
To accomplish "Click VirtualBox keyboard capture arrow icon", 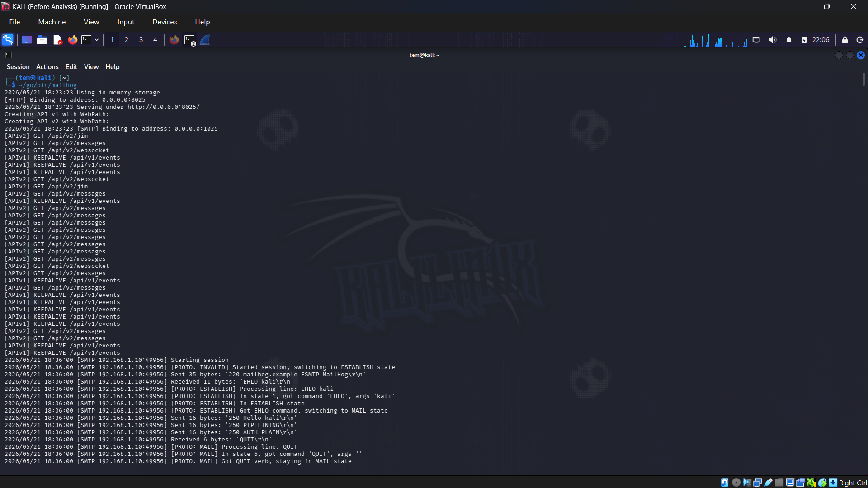I will pos(833,483).
